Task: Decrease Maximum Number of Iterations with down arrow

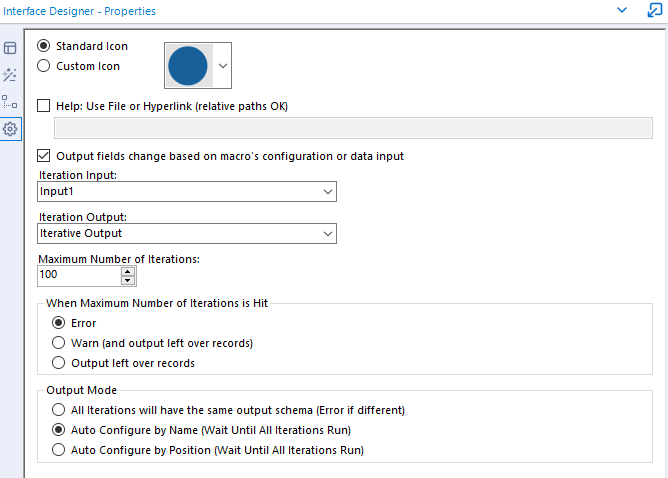Action: point(127,279)
